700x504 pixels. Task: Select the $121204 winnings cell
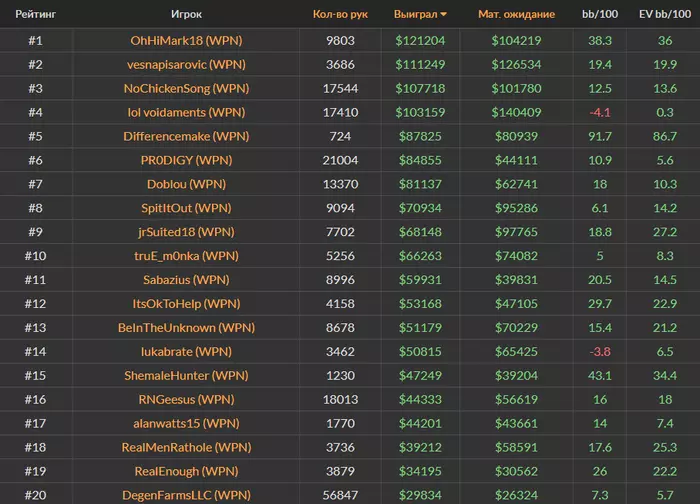(x=420, y=41)
